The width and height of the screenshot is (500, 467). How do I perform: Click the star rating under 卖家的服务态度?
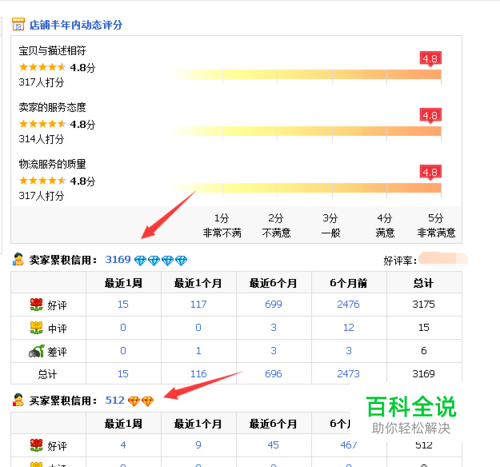42,124
